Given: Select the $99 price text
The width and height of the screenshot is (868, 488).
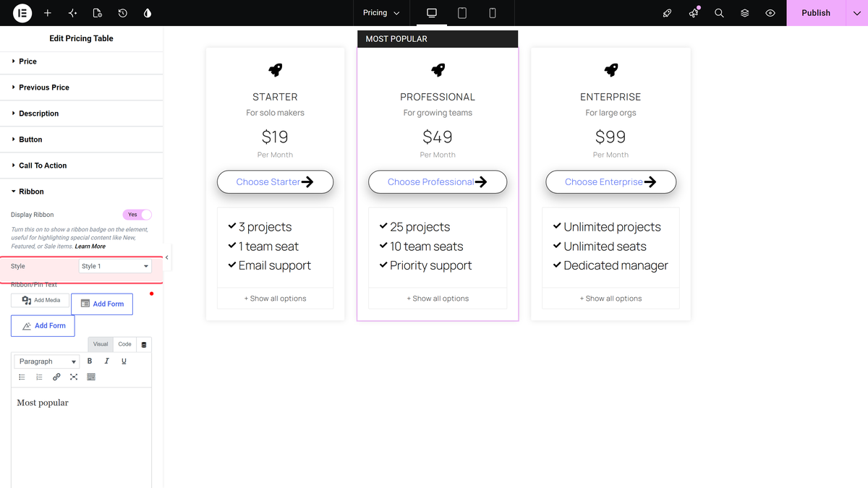Looking at the screenshot, I should pos(610,137).
